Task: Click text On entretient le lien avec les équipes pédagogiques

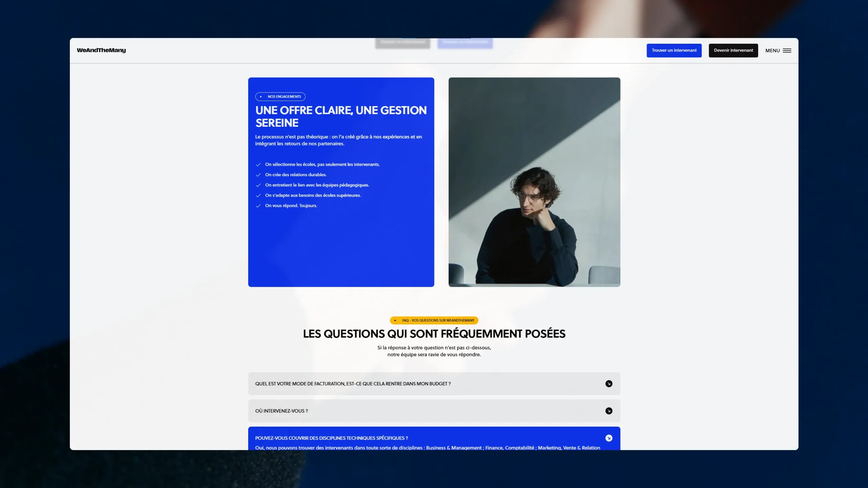Action: pos(317,185)
